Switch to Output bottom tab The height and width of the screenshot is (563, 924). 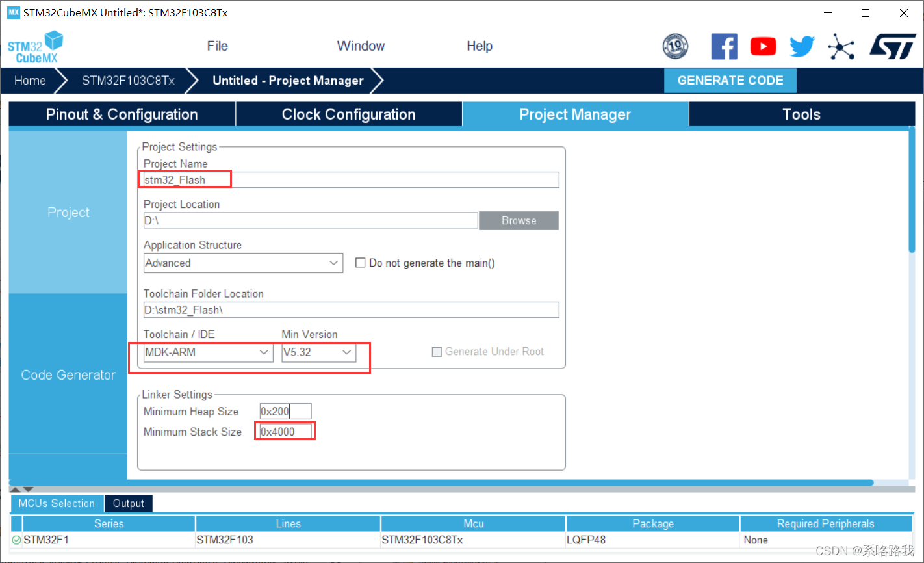click(129, 503)
